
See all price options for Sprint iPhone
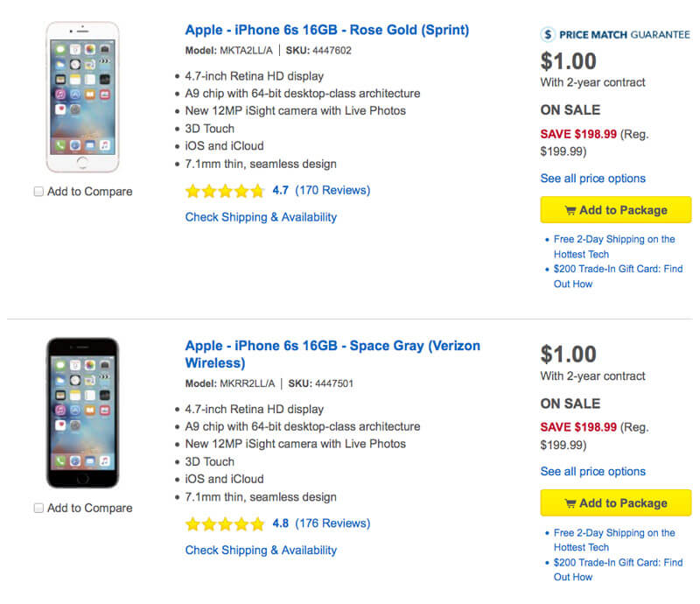[592, 179]
